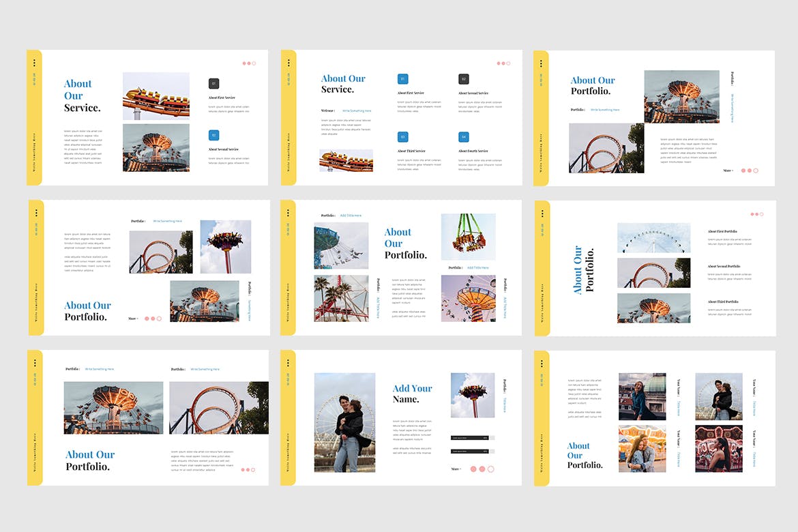Select the first pink dot at the top right of the first service slide
The image size is (798, 532).
coord(244,63)
